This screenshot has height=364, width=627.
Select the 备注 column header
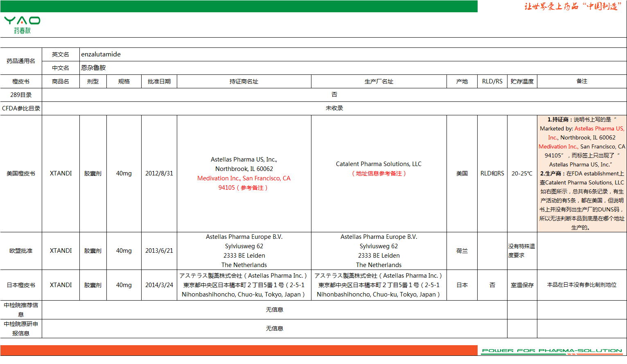582,81
